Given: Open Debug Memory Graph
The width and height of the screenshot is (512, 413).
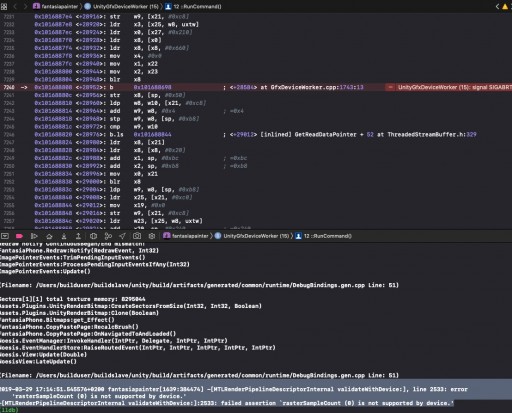Looking at the screenshot, I should click(x=108, y=236).
